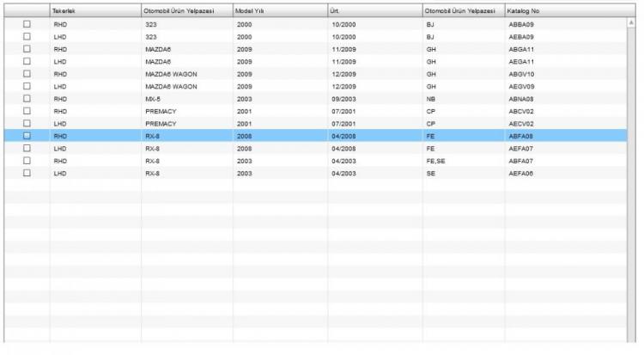
Task: Click the vertical scrollbar track
Action: (x=631, y=185)
